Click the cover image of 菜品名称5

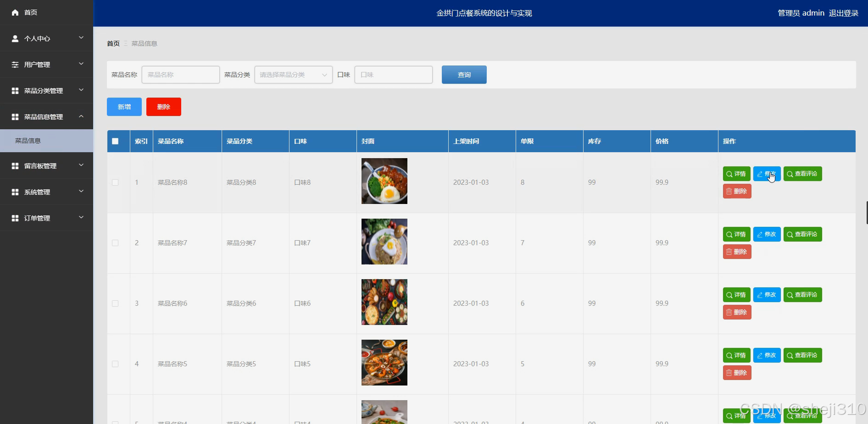(384, 363)
